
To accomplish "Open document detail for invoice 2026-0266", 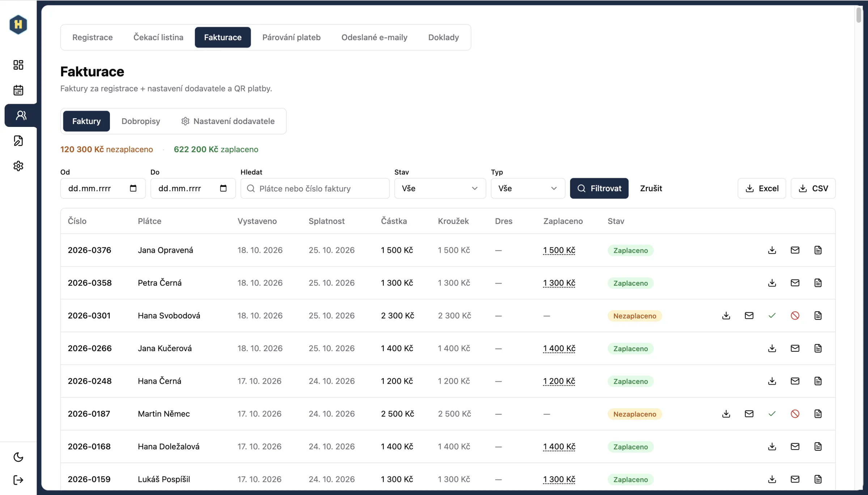I will coord(818,348).
